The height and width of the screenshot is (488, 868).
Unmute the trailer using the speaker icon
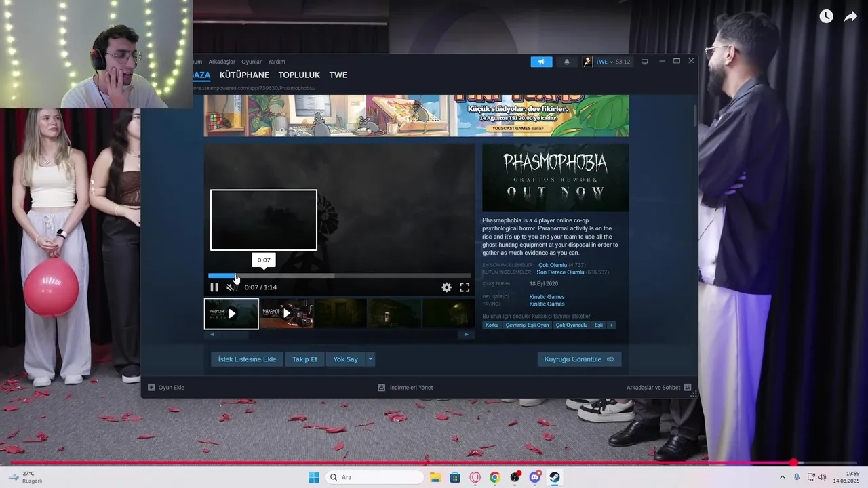[x=231, y=287]
